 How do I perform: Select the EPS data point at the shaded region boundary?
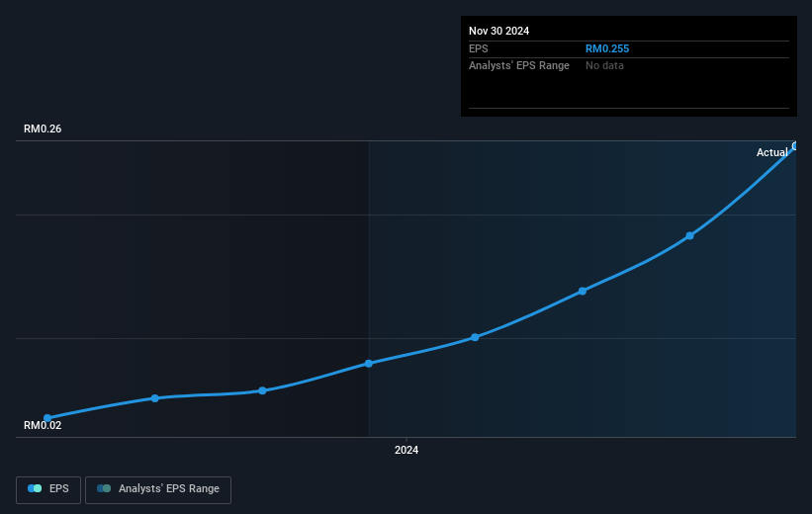(x=369, y=364)
